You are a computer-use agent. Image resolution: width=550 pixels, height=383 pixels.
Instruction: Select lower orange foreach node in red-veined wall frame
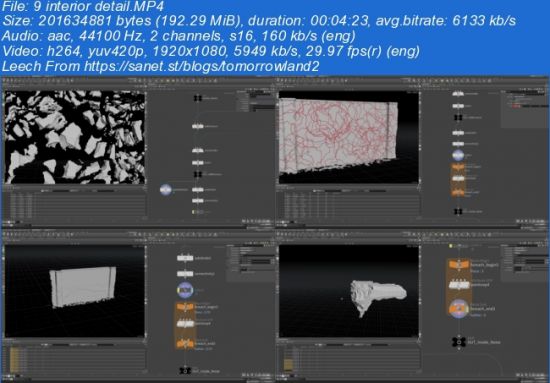tap(458, 192)
